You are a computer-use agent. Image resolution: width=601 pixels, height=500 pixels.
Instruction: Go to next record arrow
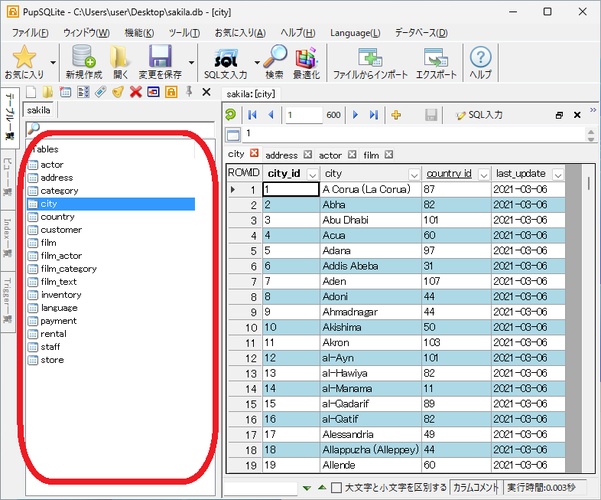[355, 115]
